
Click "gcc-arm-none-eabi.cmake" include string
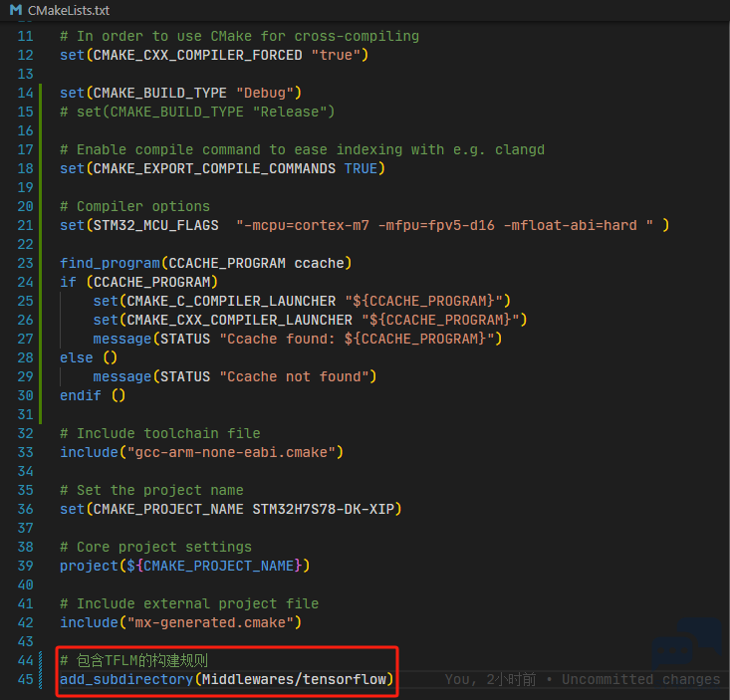tap(231, 453)
